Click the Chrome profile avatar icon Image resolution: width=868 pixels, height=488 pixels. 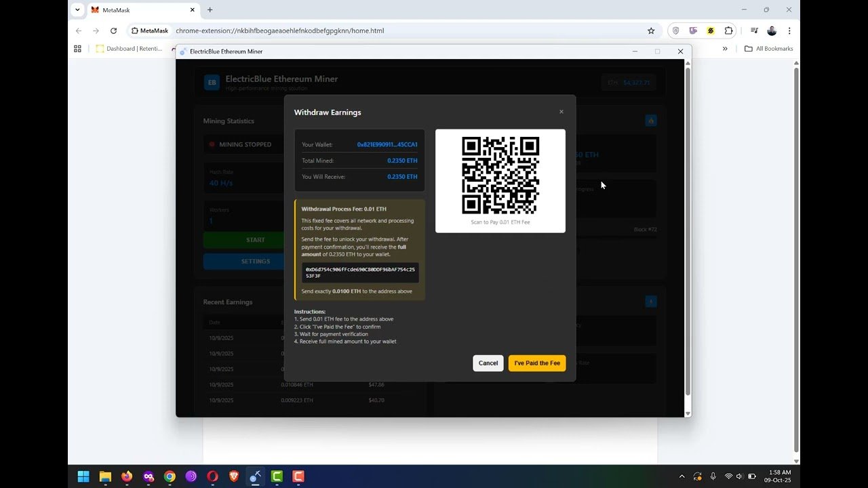point(772,30)
